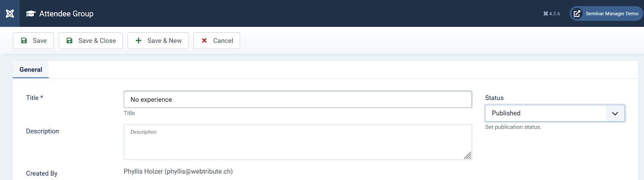Click inside the Description text area
This screenshot has width=644, height=180.
(x=298, y=142)
